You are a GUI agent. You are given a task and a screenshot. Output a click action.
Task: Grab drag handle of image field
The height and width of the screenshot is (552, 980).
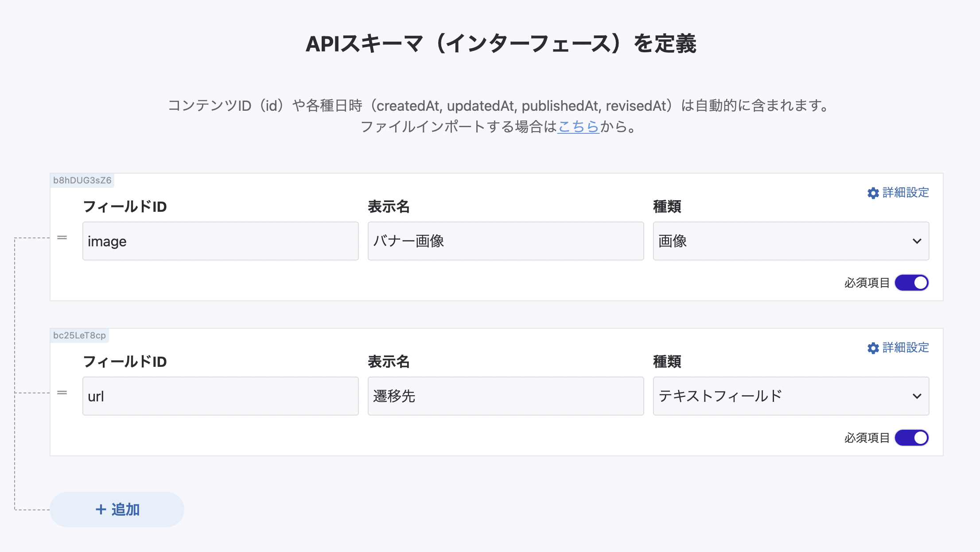[62, 238]
